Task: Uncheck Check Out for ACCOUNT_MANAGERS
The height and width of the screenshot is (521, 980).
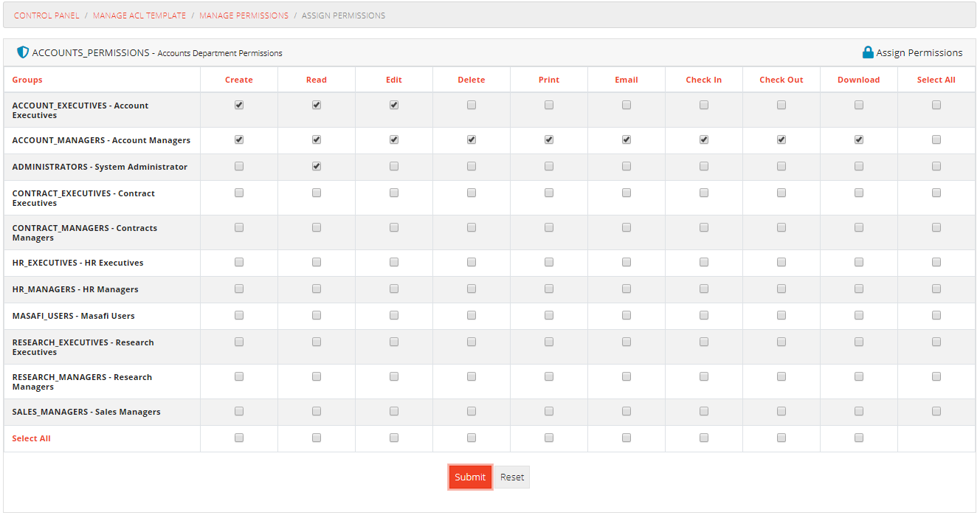Action: [781, 139]
